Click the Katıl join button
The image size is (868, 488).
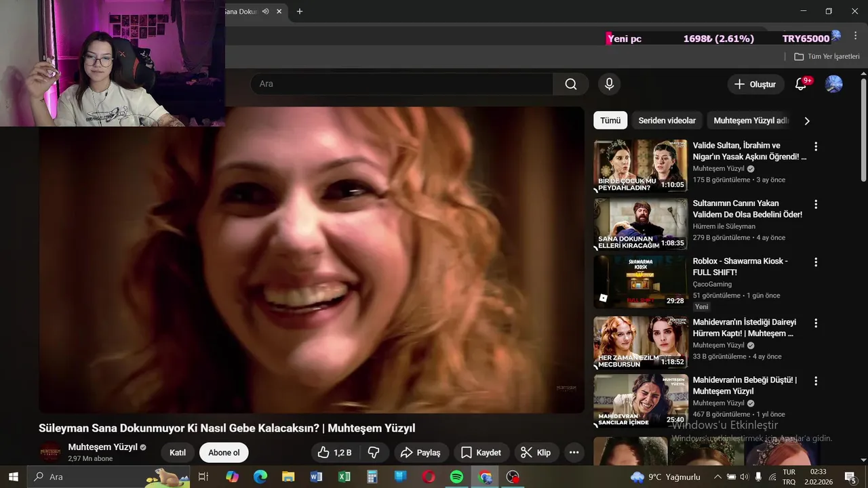point(178,453)
